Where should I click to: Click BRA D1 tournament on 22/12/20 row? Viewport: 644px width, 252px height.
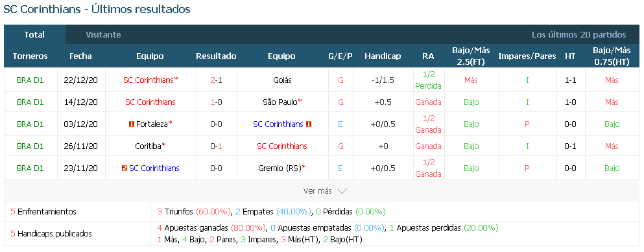click(30, 80)
